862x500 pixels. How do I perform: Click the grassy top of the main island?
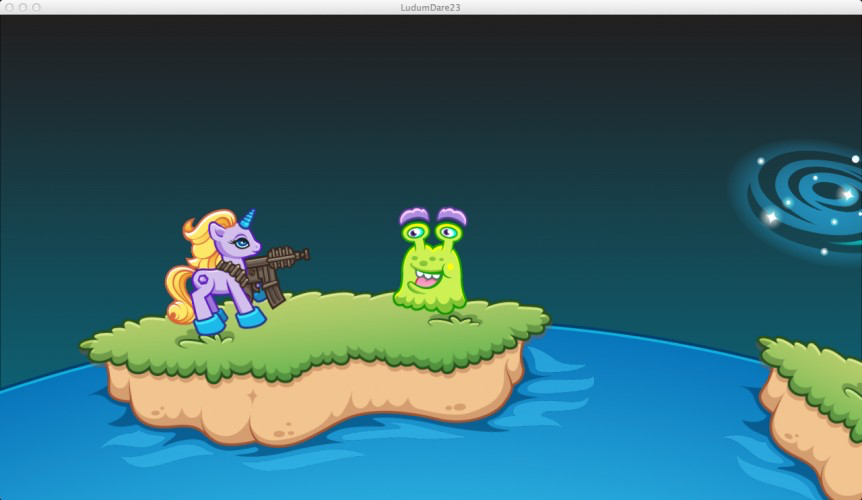coord(314,335)
